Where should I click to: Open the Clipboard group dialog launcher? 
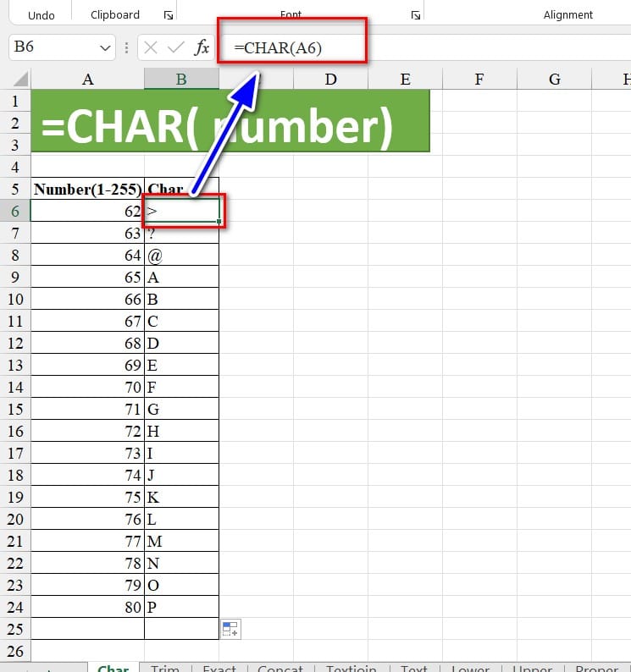[168, 15]
